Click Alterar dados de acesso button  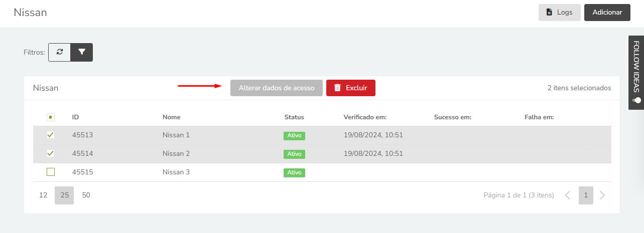277,88
